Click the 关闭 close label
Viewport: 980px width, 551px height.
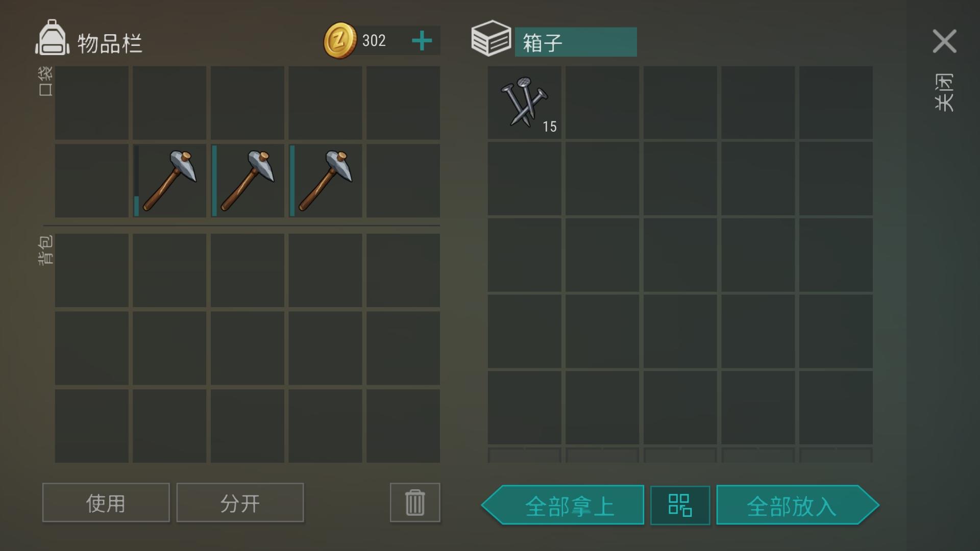pos(944,92)
